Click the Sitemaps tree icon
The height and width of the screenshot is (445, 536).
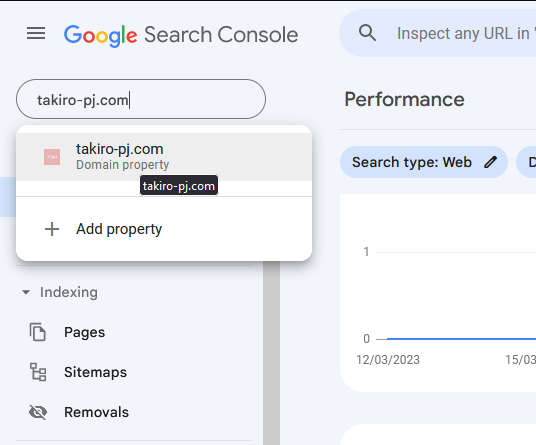click(38, 372)
